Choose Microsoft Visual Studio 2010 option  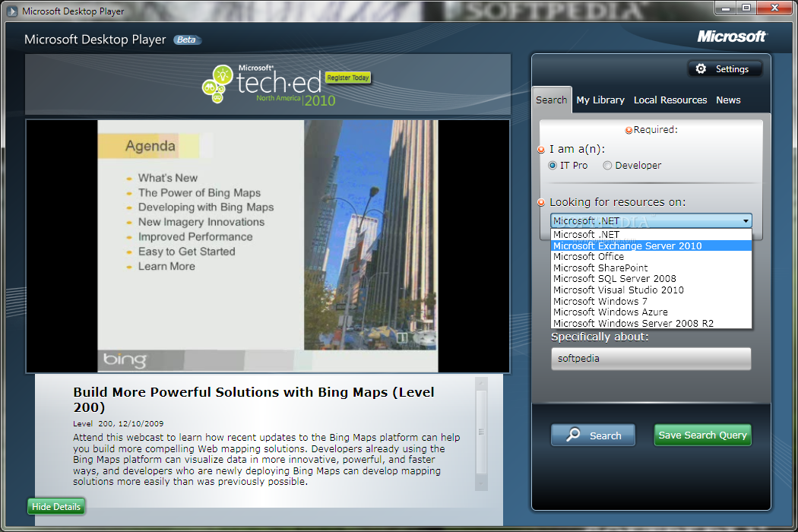point(651,290)
